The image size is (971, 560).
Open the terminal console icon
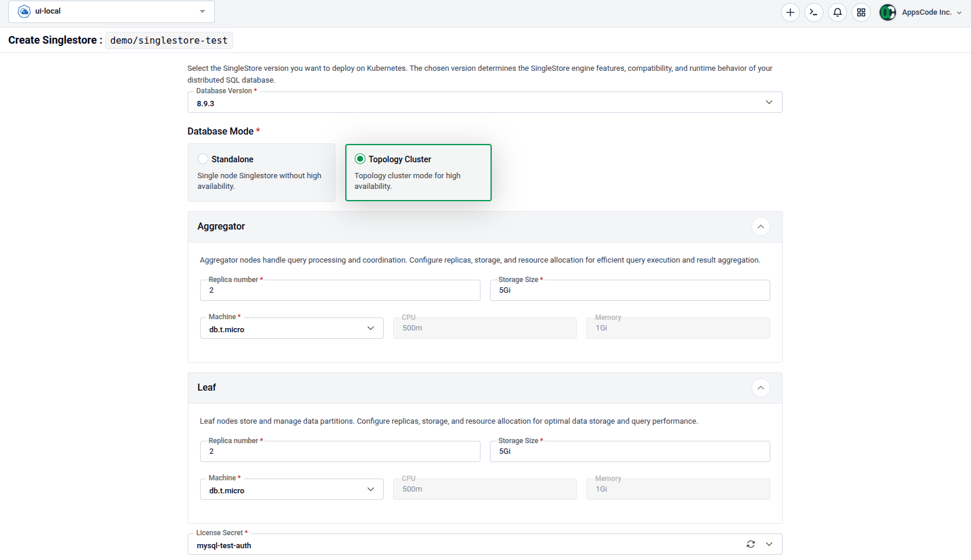coord(814,12)
